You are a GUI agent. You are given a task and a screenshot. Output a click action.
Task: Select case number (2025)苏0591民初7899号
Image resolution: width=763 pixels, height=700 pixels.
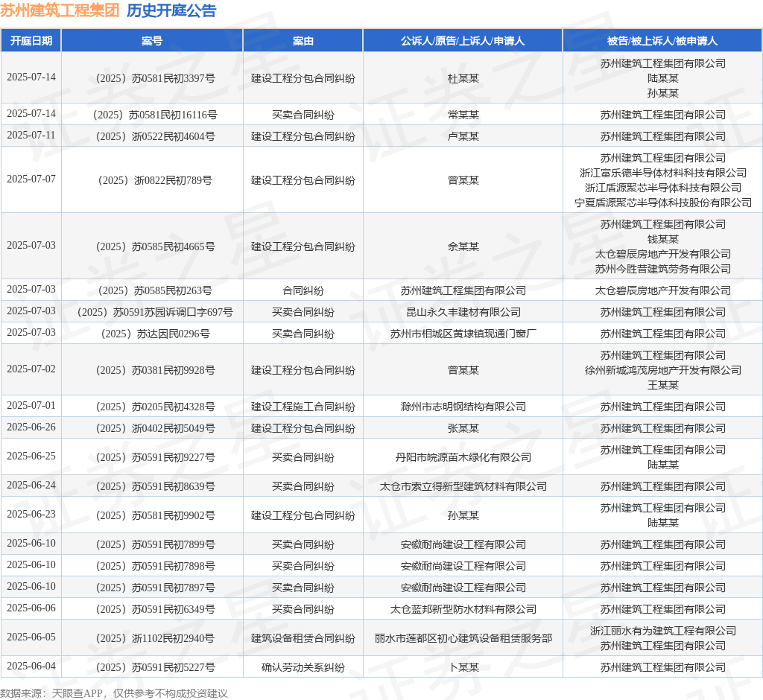[x=155, y=544]
